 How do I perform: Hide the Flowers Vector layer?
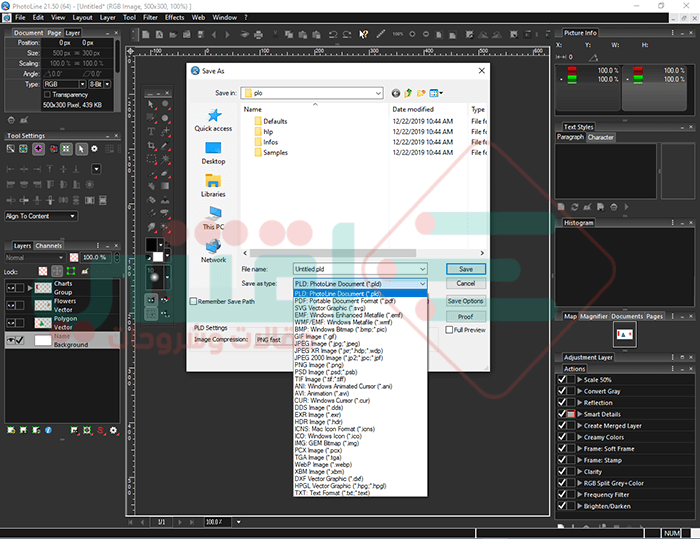11,305
